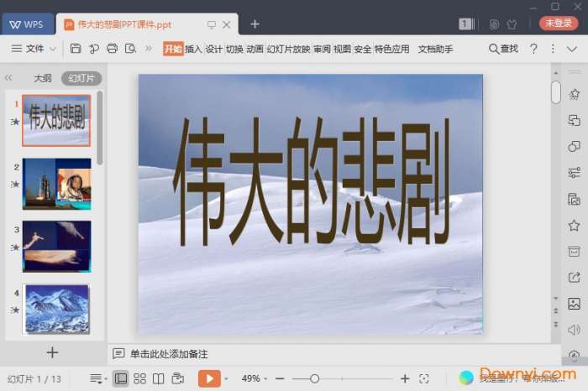Zoom out with minus button
Image resolution: width=588 pixels, height=391 pixels.
coord(280,378)
